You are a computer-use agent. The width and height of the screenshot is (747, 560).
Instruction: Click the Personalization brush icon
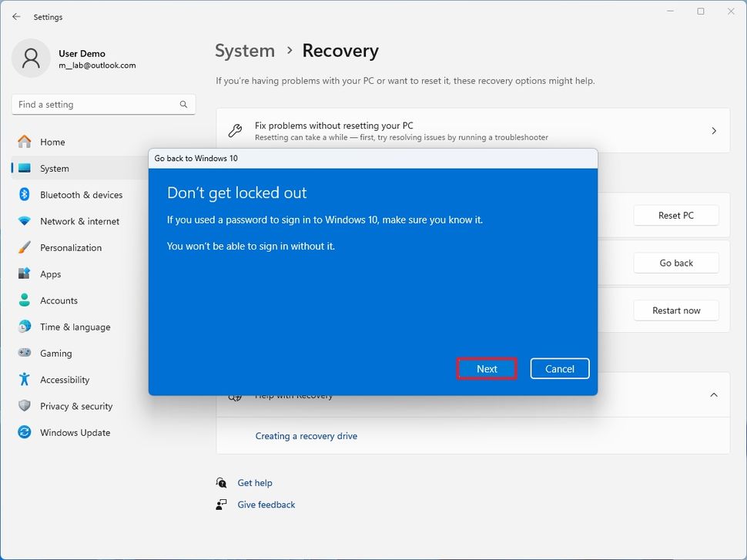pyautogui.click(x=25, y=247)
